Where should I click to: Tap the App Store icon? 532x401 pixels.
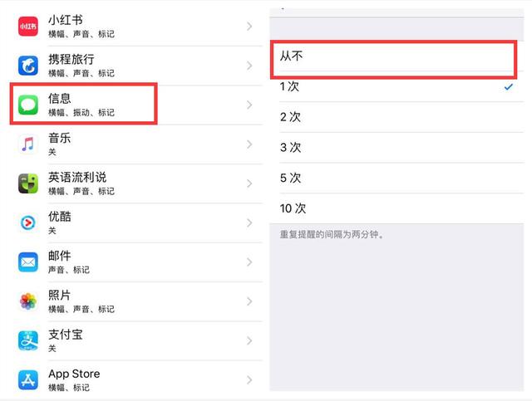tap(27, 380)
